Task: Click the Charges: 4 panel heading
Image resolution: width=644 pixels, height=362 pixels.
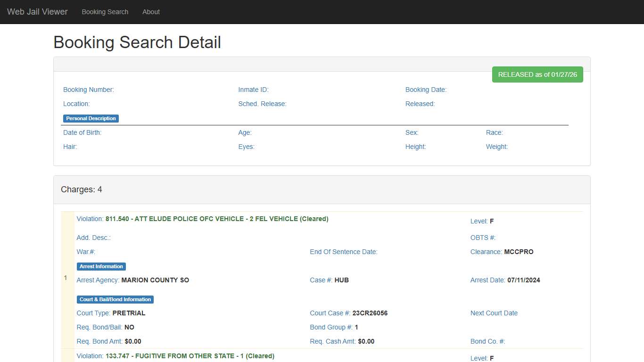Action: click(x=82, y=189)
